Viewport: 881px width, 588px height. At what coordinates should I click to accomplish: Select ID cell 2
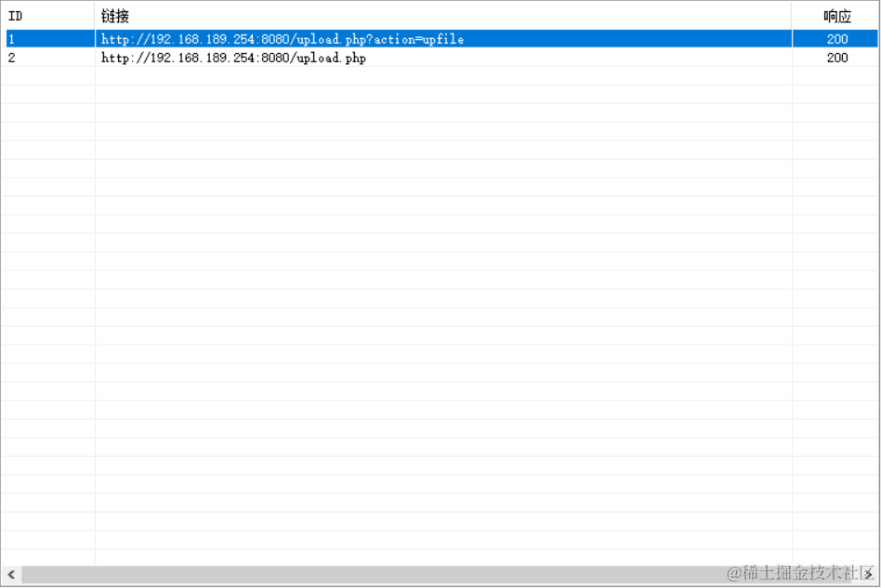point(11,58)
